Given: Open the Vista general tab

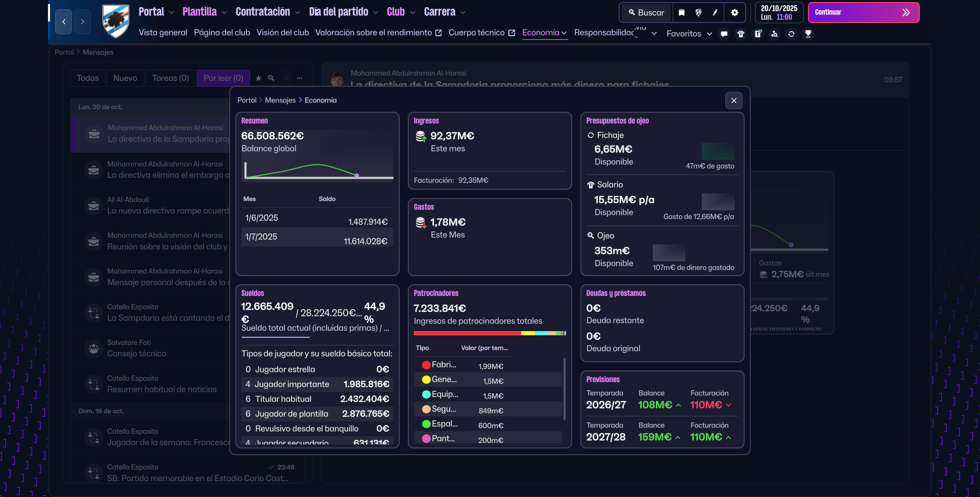Looking at the screenshot, I should [x=163, y=33].
